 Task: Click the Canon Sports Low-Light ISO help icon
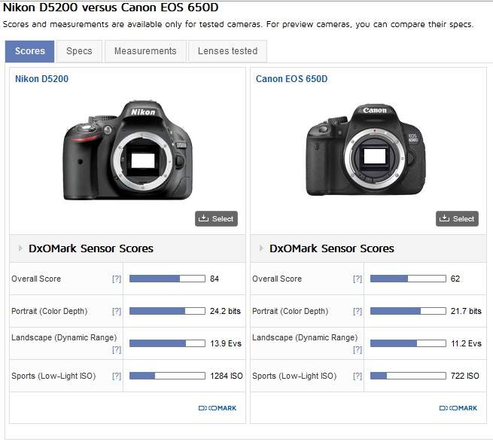pyautogui.click(x=358, y=376)
